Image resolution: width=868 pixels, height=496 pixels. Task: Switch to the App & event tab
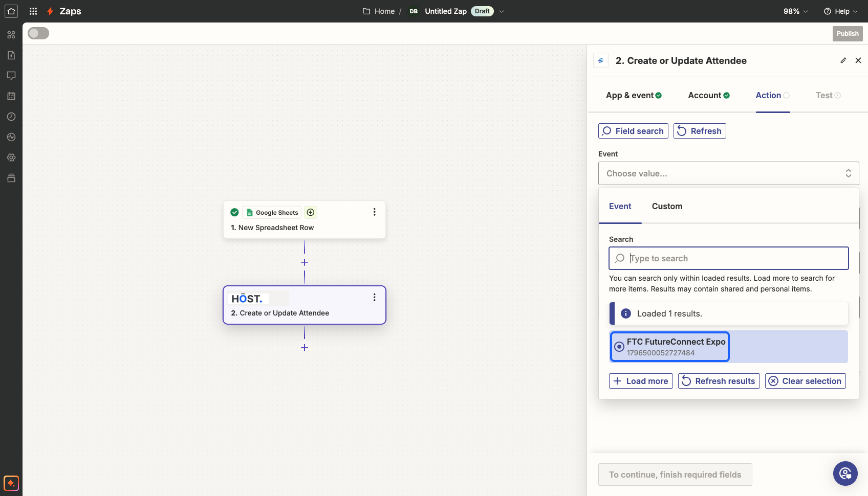[x=634, y=95]
